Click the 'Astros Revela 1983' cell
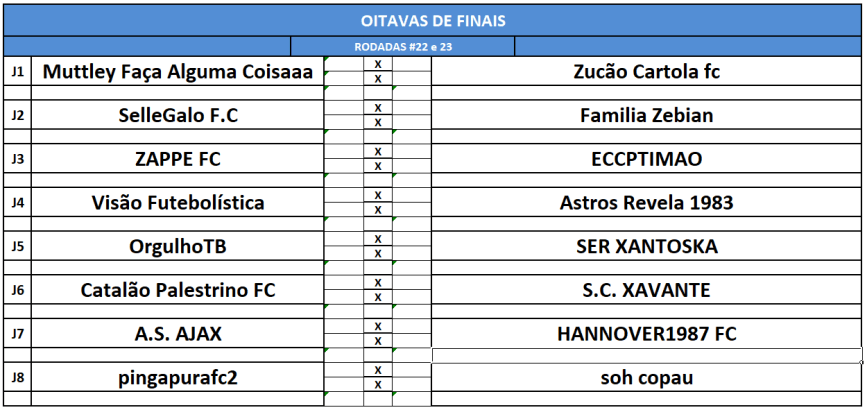 point(646,203)
